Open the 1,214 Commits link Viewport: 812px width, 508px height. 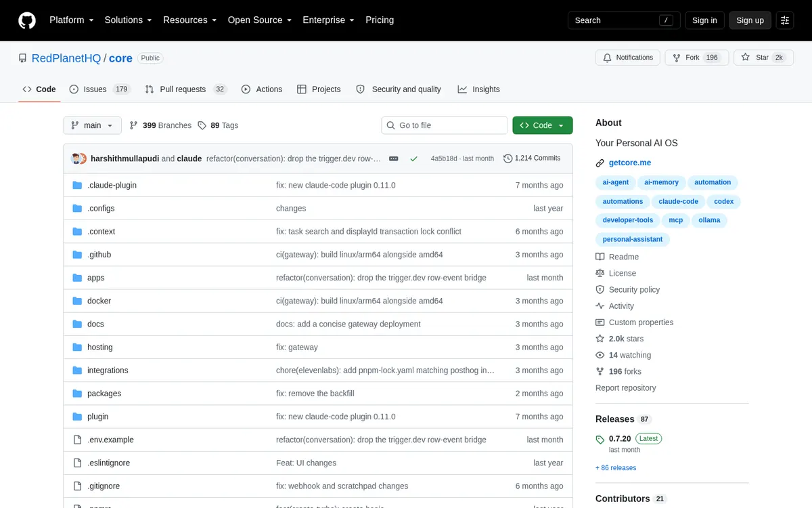(532, 158)
